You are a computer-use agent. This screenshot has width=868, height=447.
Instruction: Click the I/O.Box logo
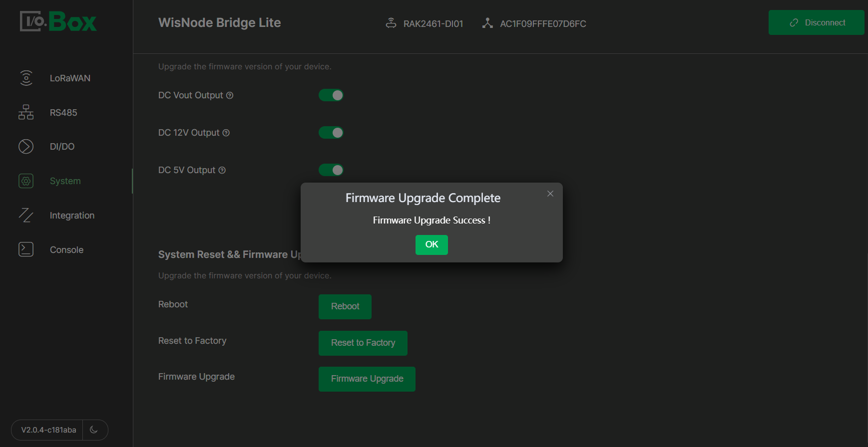[x=58, y=22]
